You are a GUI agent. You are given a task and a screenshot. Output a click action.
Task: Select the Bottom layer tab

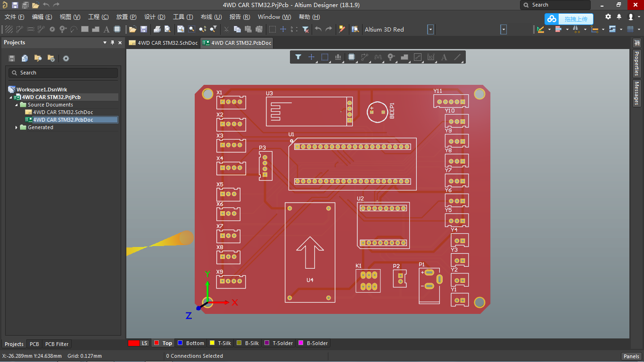pyautogui.click(x=191, y=343)
